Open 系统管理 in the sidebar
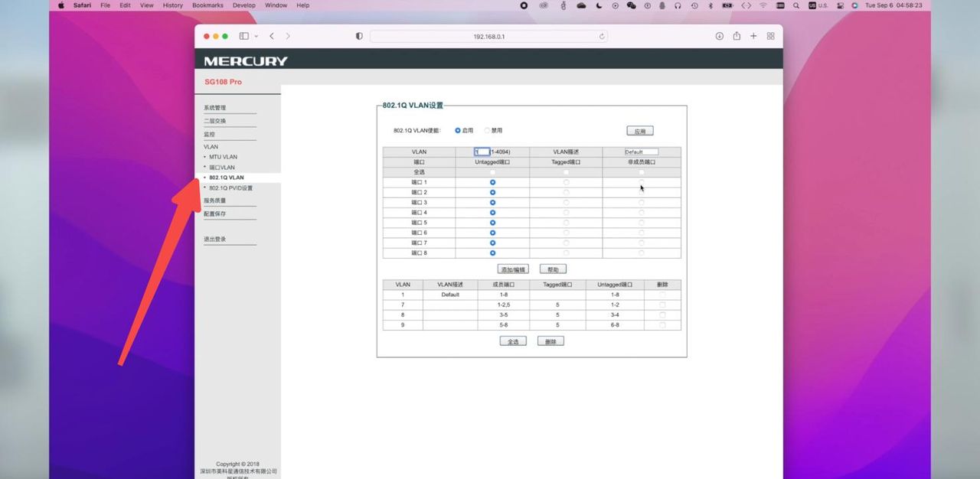The width and height of the screenshot is (980, 479). [x=215, y=108]
